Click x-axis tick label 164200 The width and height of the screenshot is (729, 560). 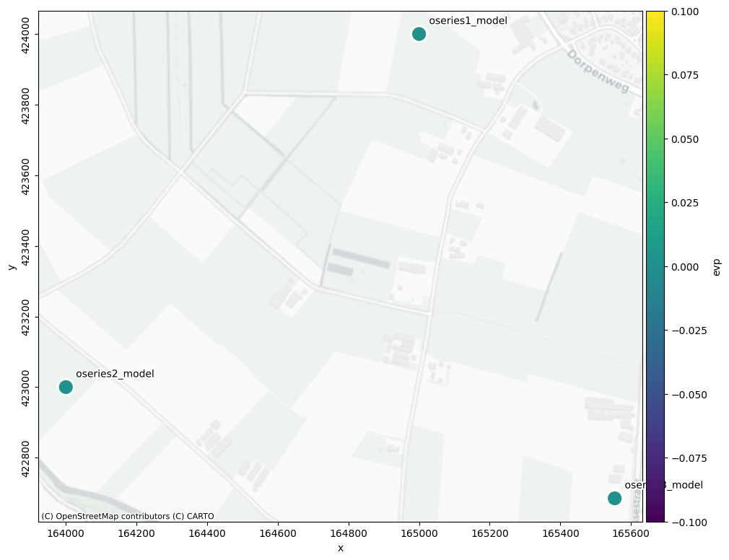136,533
